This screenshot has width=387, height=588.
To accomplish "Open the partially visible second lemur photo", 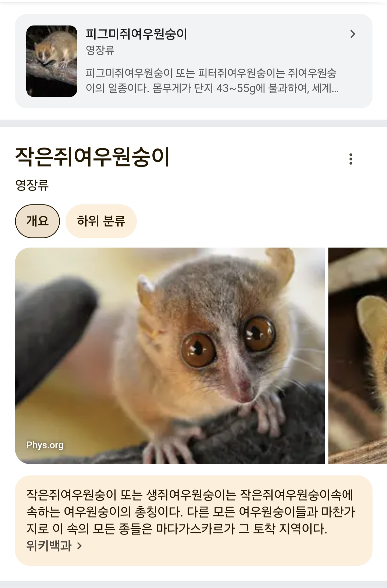I will pyautogui.click(x=358, y=356).
